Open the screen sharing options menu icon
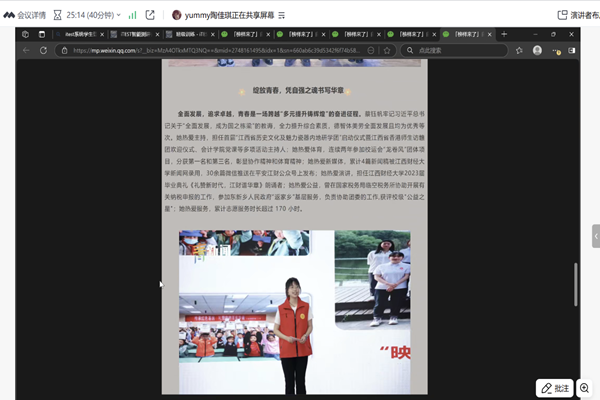This screenshot has width=600, height=400. (281, 15)
